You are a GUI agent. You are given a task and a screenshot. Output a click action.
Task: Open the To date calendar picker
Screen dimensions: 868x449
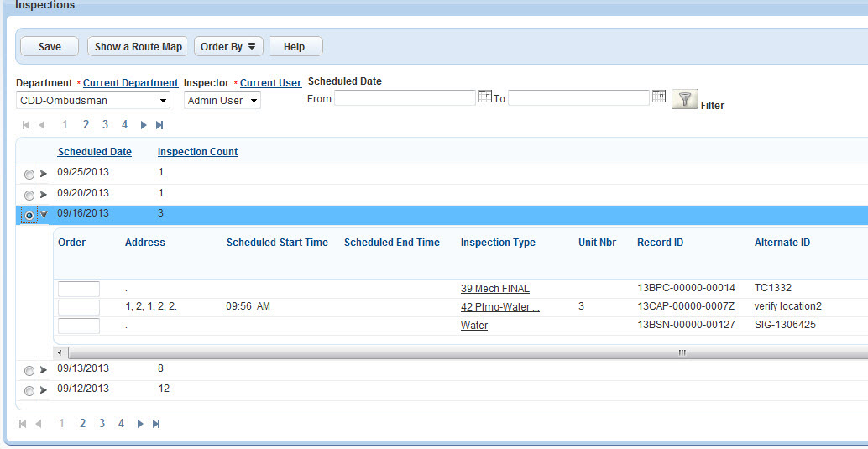[x=659, y=97]
